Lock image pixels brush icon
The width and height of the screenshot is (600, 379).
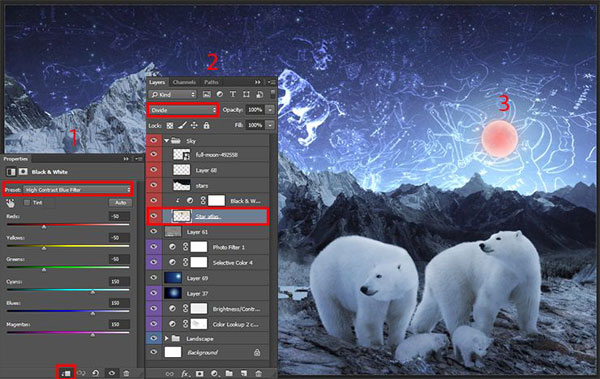coord(183,125)
